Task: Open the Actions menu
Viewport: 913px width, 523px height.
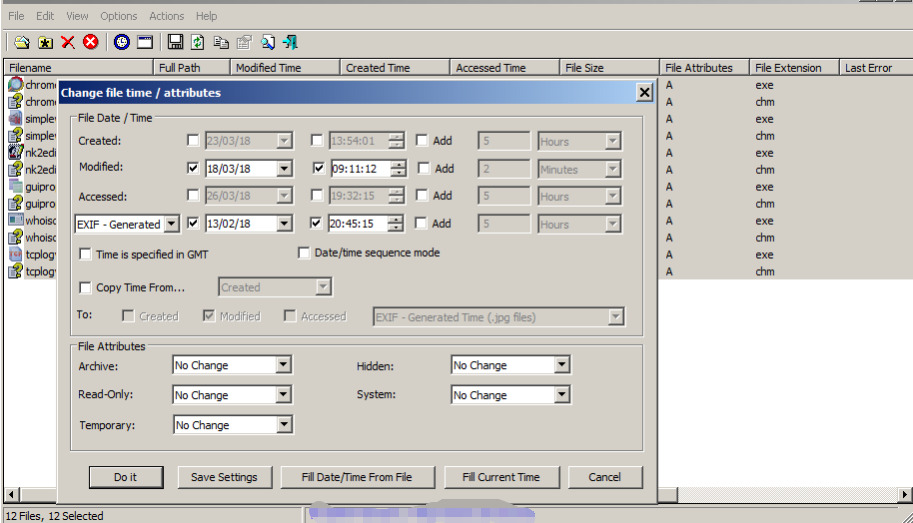Action: point(166,16)
